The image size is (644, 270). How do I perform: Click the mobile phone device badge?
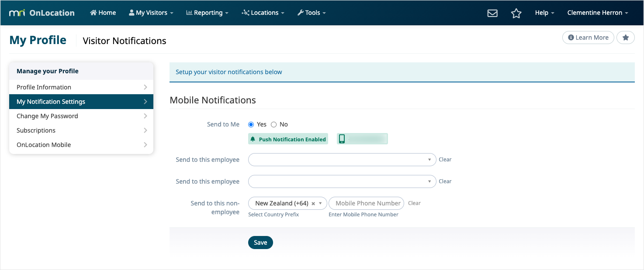362,139
